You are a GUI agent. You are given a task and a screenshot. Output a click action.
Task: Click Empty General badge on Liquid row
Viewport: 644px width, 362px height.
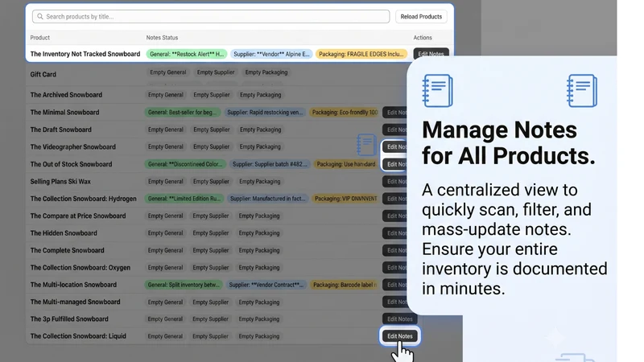165,336
